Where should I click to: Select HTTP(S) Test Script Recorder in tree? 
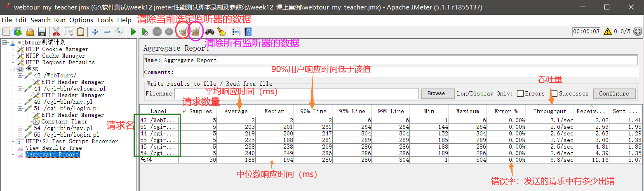(x=72, y=142)
